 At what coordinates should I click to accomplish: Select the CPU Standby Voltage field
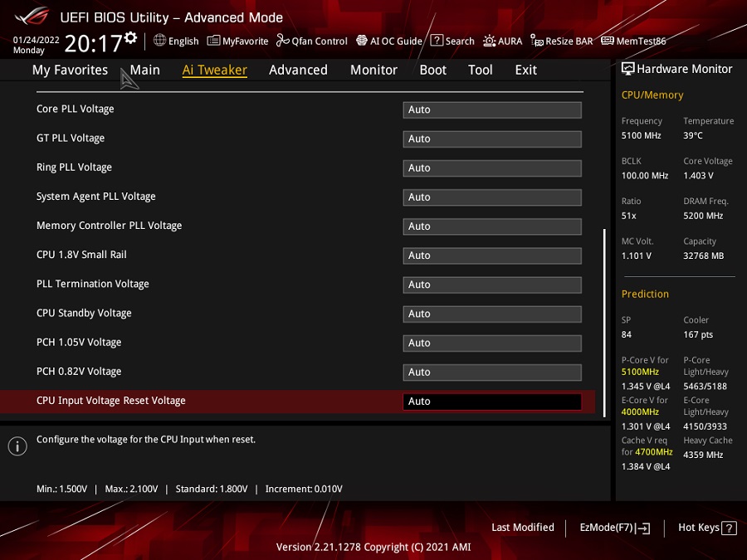click(x=492, y=314)
